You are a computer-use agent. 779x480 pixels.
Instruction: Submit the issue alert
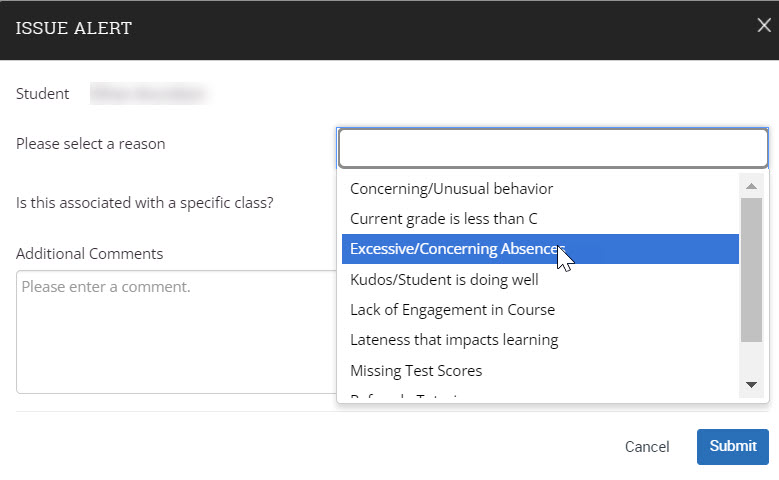click(x=733, y=447)
